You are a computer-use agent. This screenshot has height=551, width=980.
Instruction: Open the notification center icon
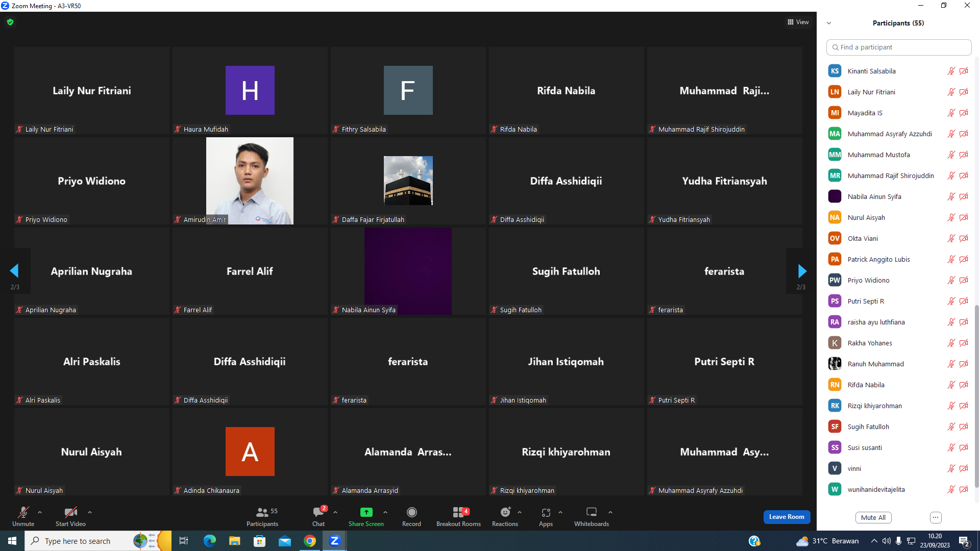964,541
